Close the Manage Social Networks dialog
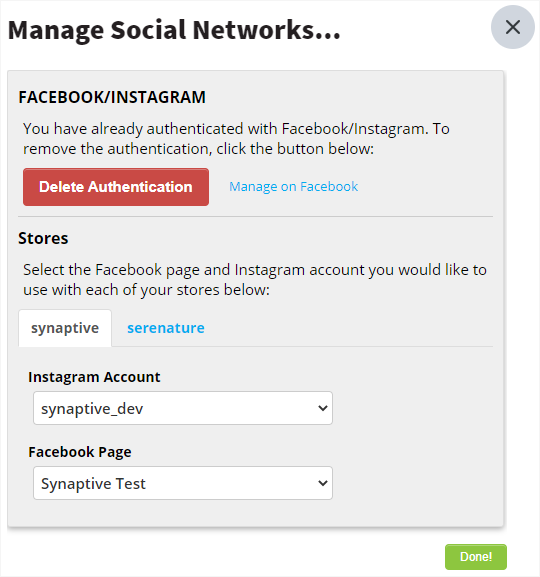Screen dimensions: 540x577 point(512,27)
